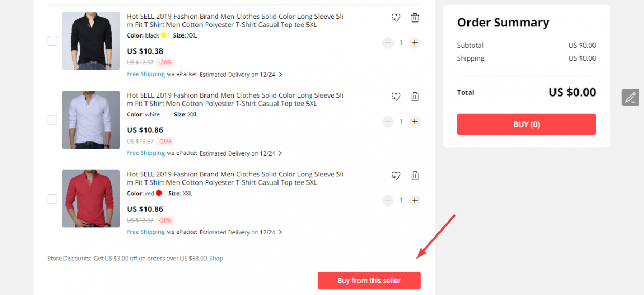This screenshot has height=295, width=644.
Task: Open the Shop link in store discounts
Action: tap(216, 258)
